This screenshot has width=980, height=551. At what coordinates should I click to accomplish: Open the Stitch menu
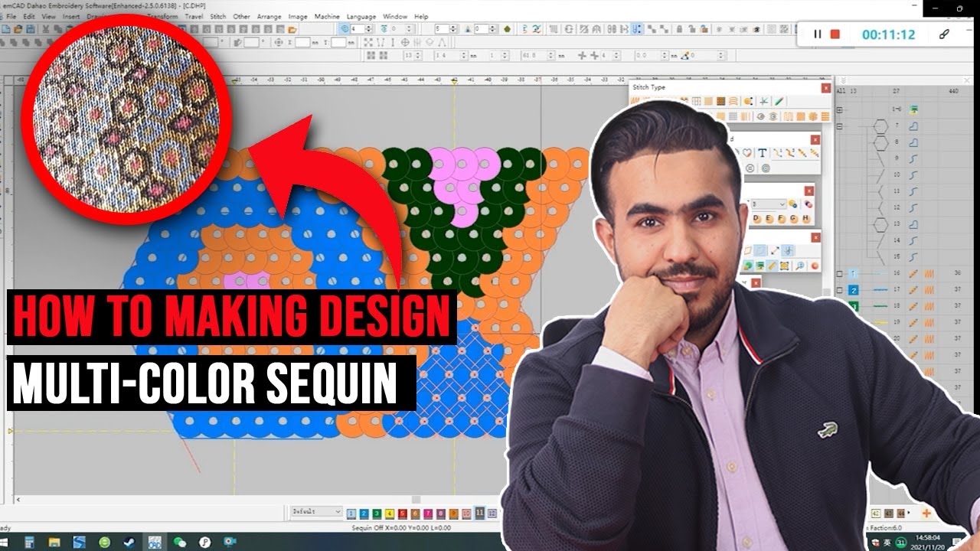(x=218, y=16)
